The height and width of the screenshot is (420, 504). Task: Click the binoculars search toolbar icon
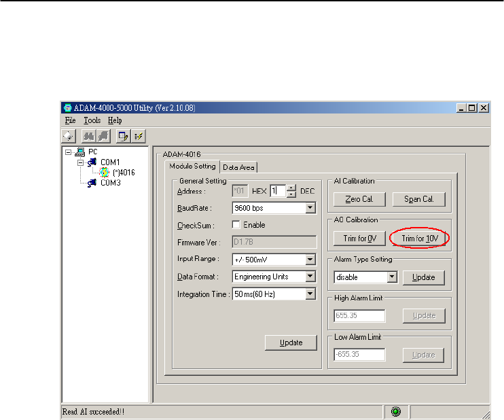click(x=89, y=135)
